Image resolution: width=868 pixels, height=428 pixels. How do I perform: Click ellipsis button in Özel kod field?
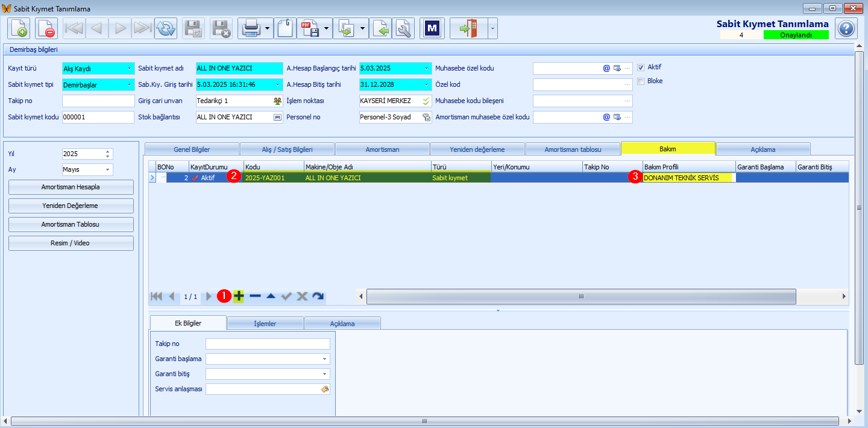pyautogui.click(x=627, y=84)
